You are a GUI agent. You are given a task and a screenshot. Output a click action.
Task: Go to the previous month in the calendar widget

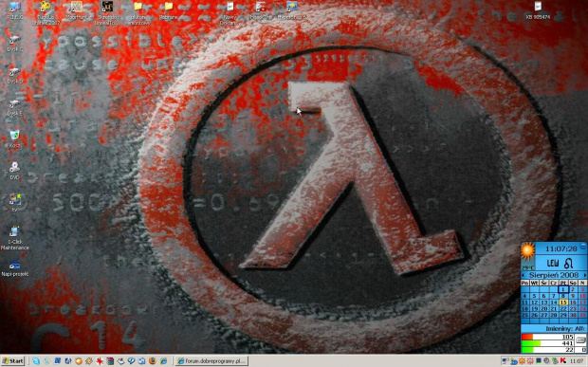[x=524, y=276]
